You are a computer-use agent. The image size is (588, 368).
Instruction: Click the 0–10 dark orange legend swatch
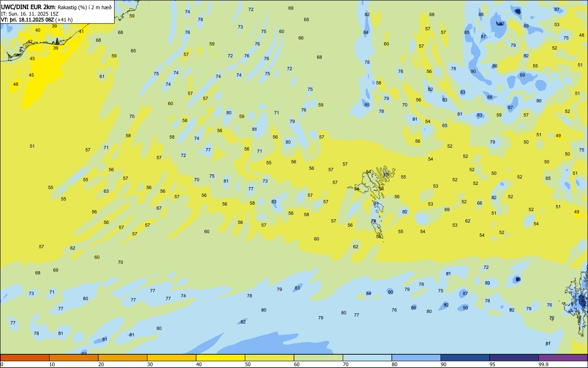pos(25,357)
